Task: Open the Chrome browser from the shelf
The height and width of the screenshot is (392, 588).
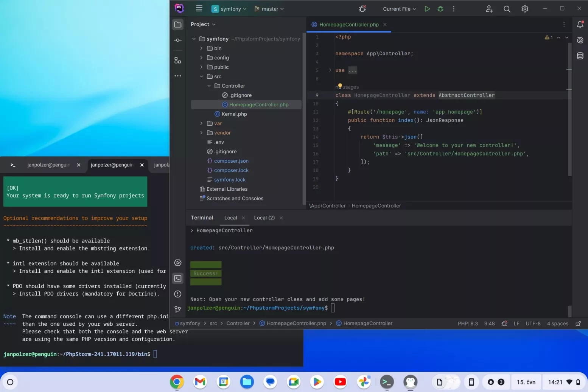Action: pos(177,382)
